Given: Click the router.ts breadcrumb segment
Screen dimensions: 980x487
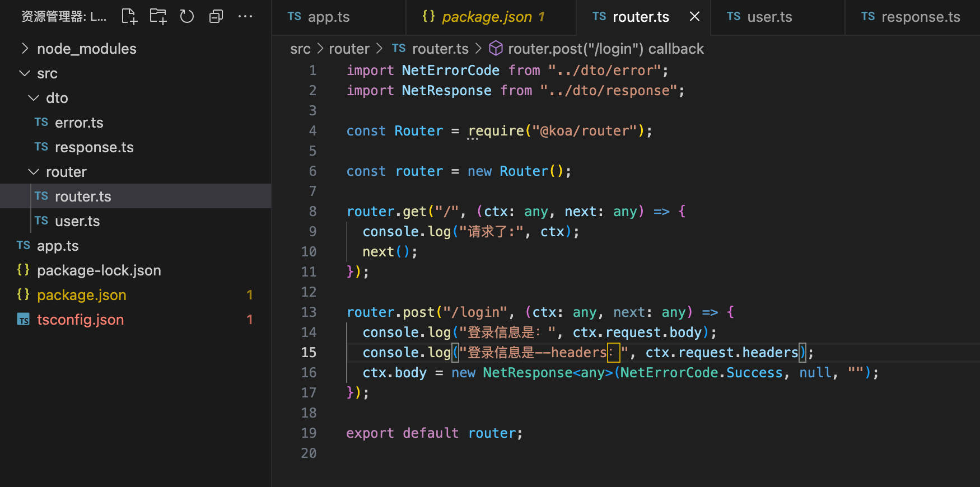Looking at the screenshot, I should (440, 49).
